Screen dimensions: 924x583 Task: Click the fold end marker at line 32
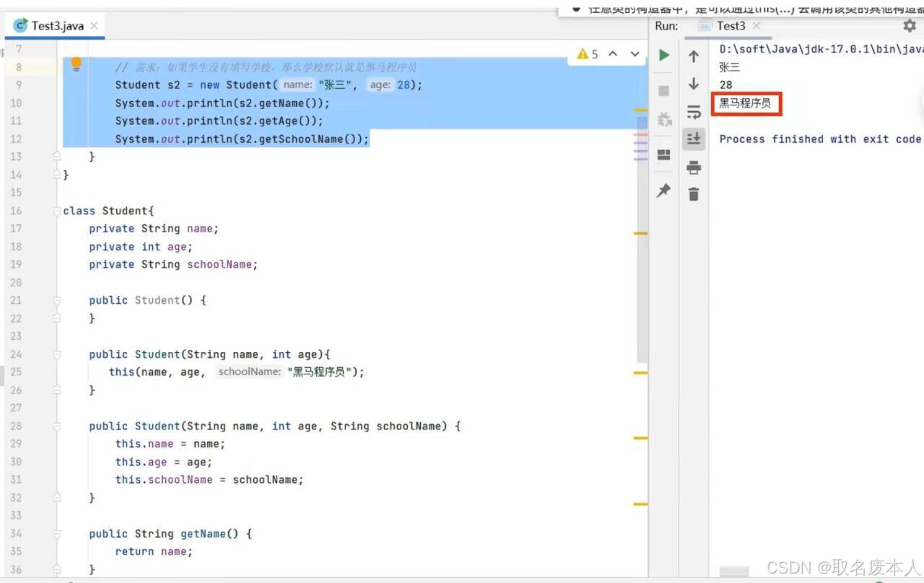56,498
